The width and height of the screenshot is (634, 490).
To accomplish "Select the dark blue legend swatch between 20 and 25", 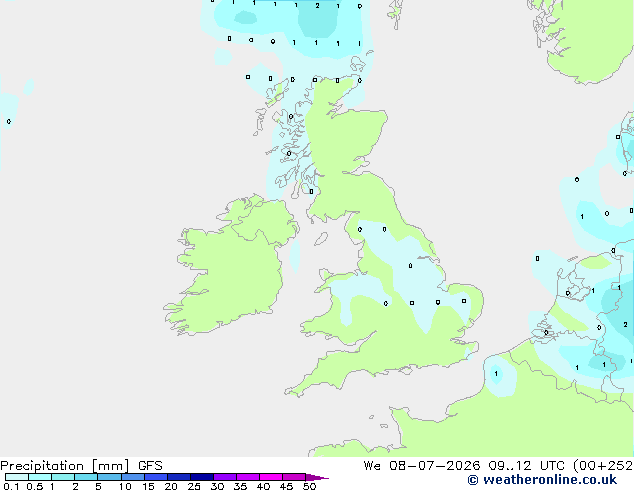I will pyautogui.click(x=179, y=477).
